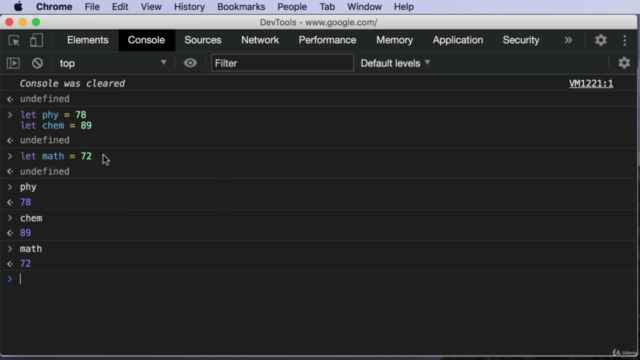Screen dimensions: 640x360
Task: Open the Bookmarks menu
Action: 241,7
